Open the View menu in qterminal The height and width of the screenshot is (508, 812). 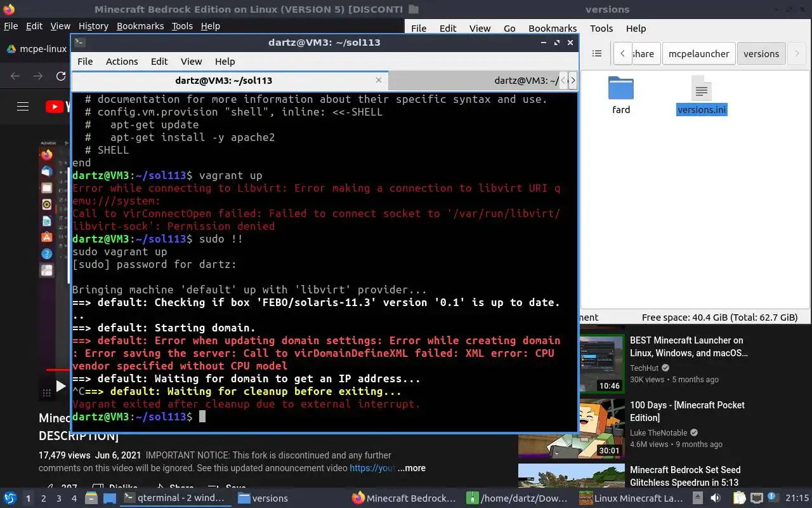click(x=191, y=61)
